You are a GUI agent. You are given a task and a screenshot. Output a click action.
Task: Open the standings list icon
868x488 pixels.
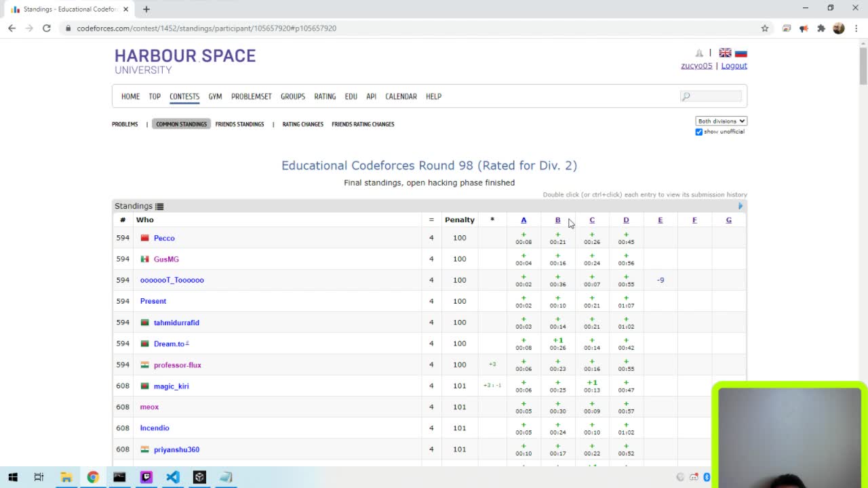pyautogui.click(x=159, y=206)
